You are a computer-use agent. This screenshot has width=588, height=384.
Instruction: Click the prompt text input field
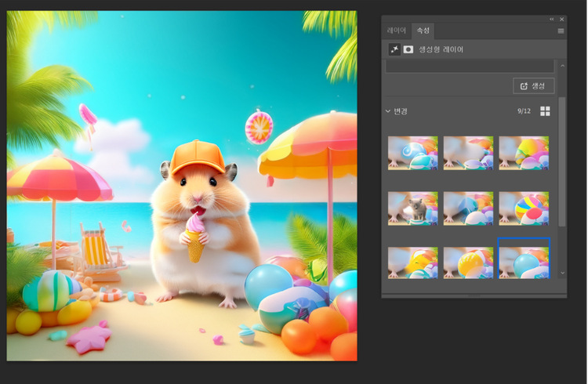[x=470, y=67]
